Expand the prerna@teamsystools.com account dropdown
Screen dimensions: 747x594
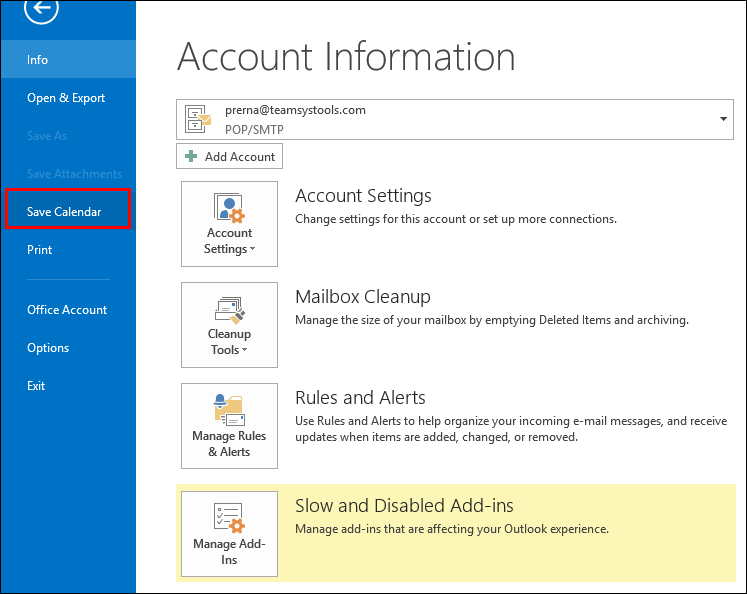tap(723, 119)
